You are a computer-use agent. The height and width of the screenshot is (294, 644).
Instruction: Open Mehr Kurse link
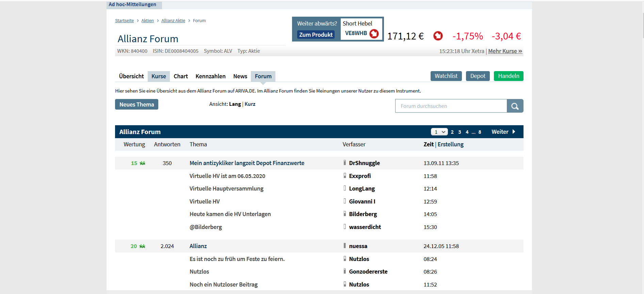tap(505, 51)
